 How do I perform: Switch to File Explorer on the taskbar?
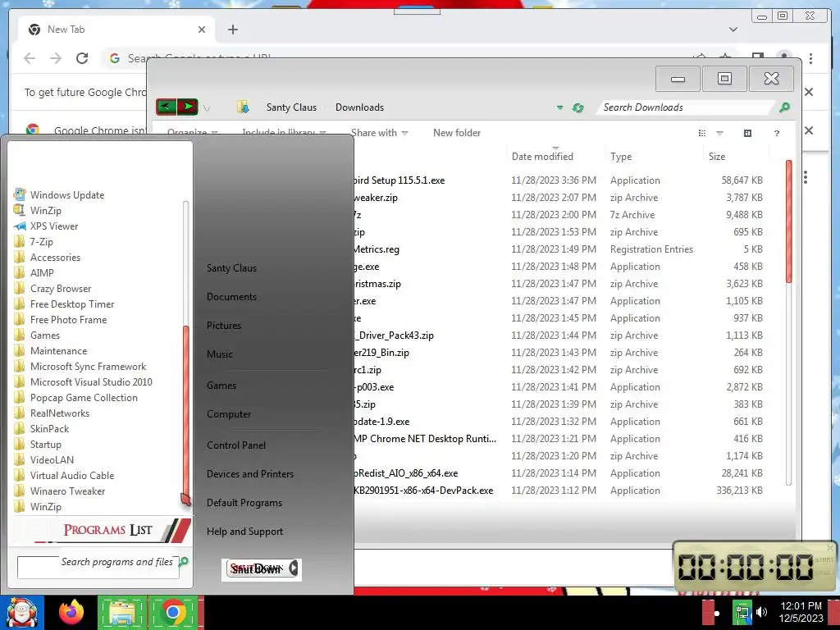pos(121,612)
